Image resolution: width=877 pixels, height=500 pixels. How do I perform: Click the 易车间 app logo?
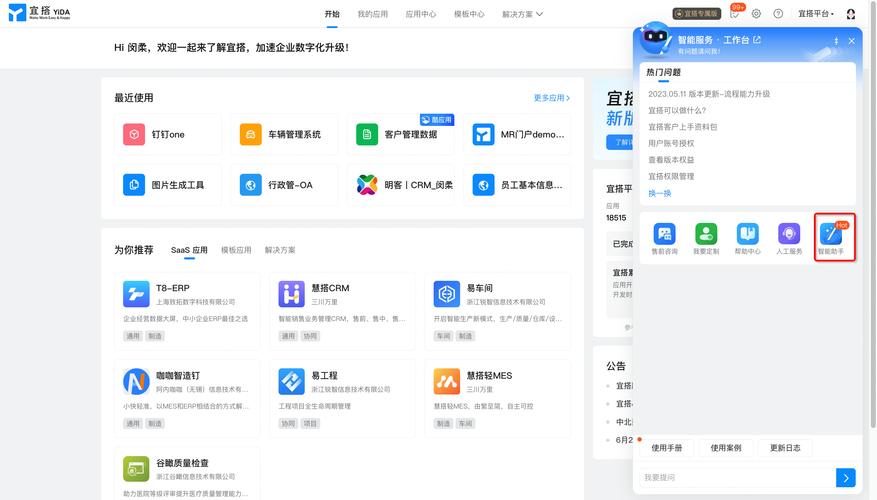pyautogui.click(x=446, y=294)
